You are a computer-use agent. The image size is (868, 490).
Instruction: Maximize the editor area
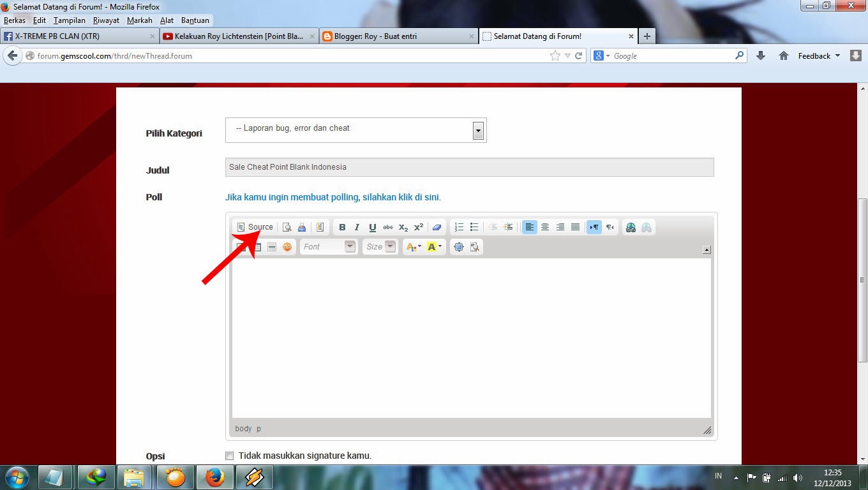point(458,247)
